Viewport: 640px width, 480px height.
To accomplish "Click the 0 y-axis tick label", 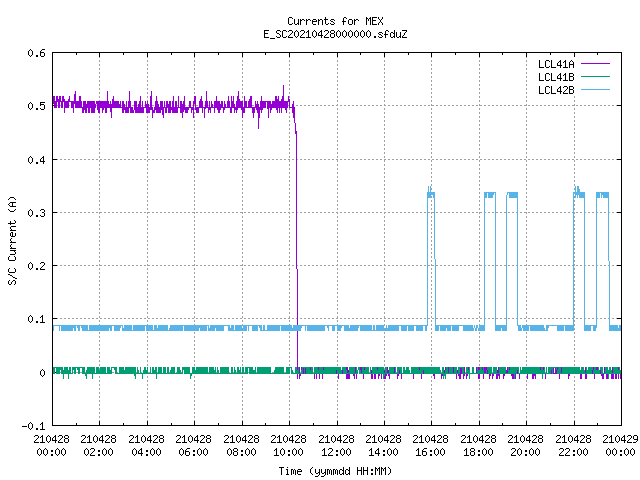I will tap(42, 373).
